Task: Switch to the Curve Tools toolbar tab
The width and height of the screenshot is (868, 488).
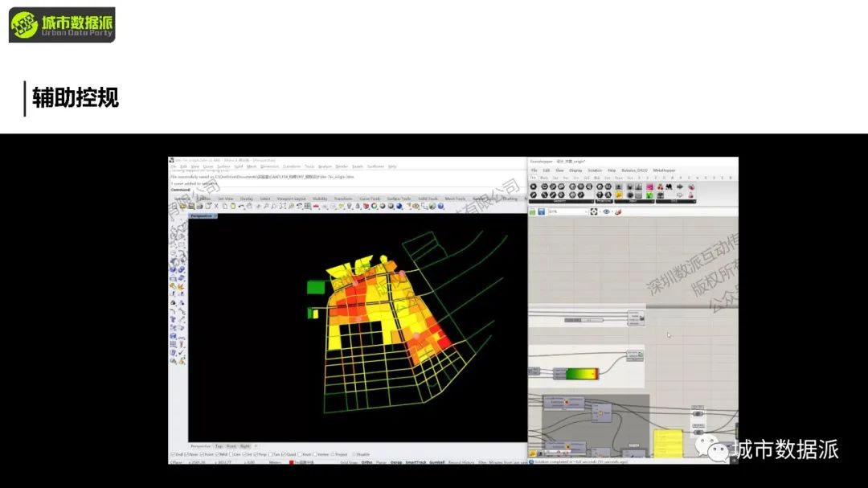Action: (370, 199)
